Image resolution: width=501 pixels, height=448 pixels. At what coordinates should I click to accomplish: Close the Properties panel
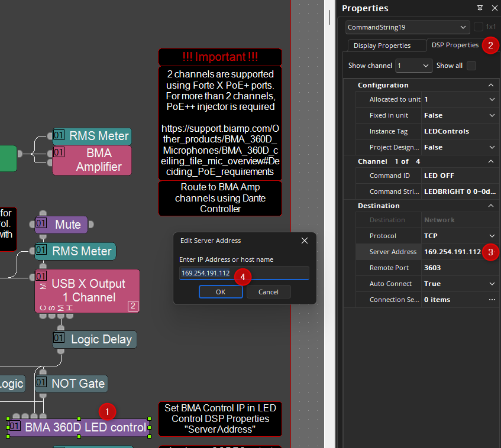(x=494, y=8)
